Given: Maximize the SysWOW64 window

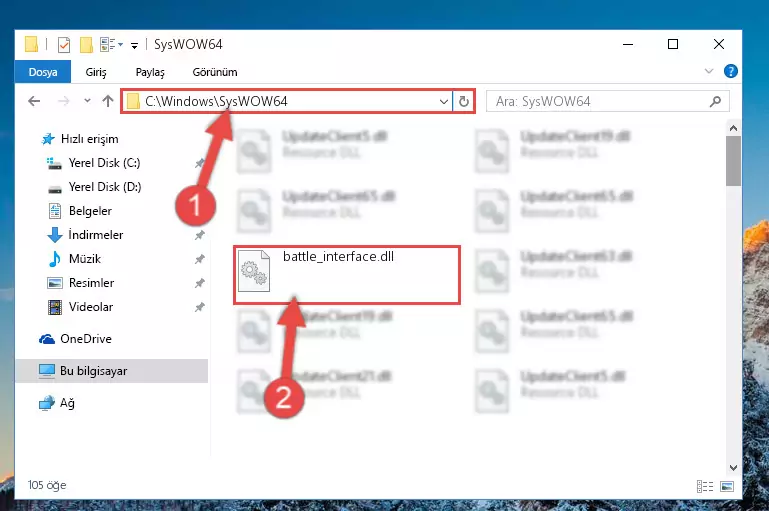Looking at the screenshot, I should [x=673, y=44].
